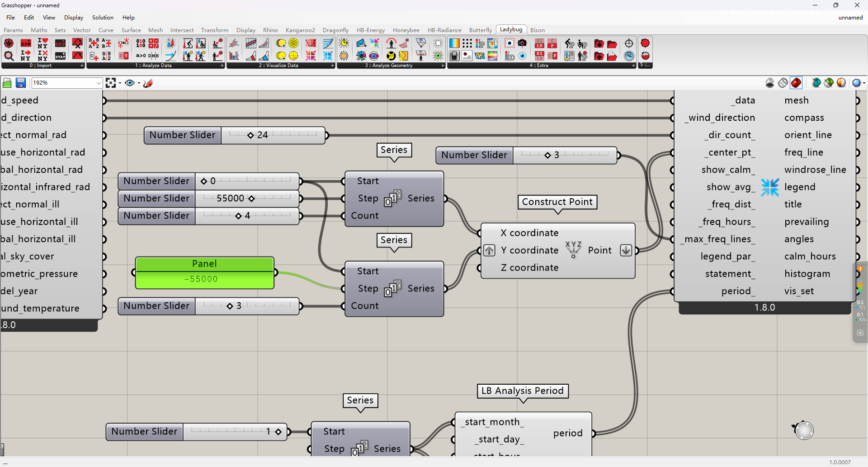This screenshot has height=467, width=868.
Task: Click the green Open file icon
Action: pos(7,83)
